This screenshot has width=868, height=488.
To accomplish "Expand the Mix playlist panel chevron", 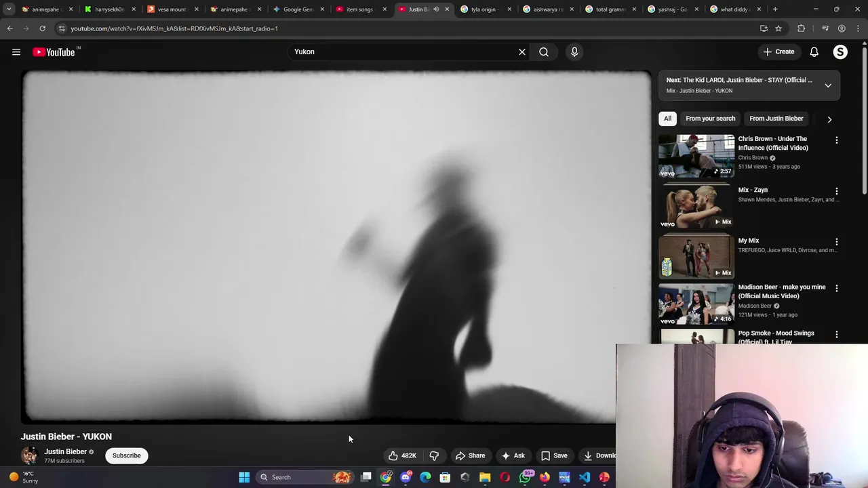I will click(828, 85).
